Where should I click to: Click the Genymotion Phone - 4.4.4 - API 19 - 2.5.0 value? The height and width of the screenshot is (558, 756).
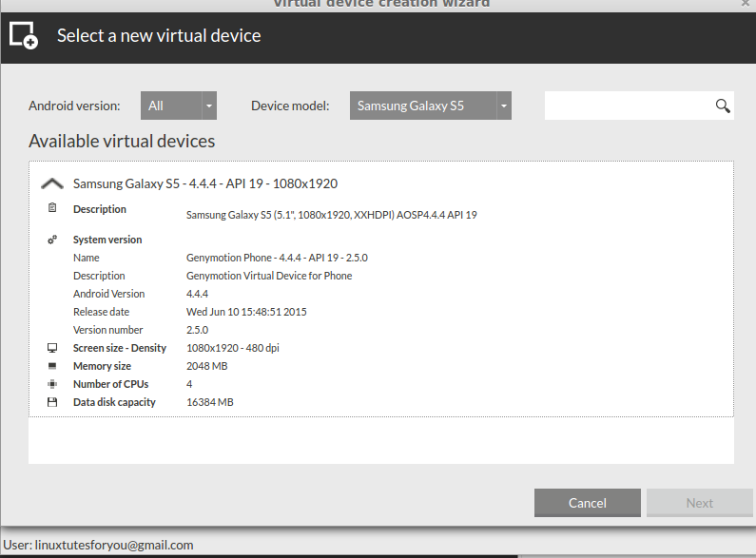(277, 258)
